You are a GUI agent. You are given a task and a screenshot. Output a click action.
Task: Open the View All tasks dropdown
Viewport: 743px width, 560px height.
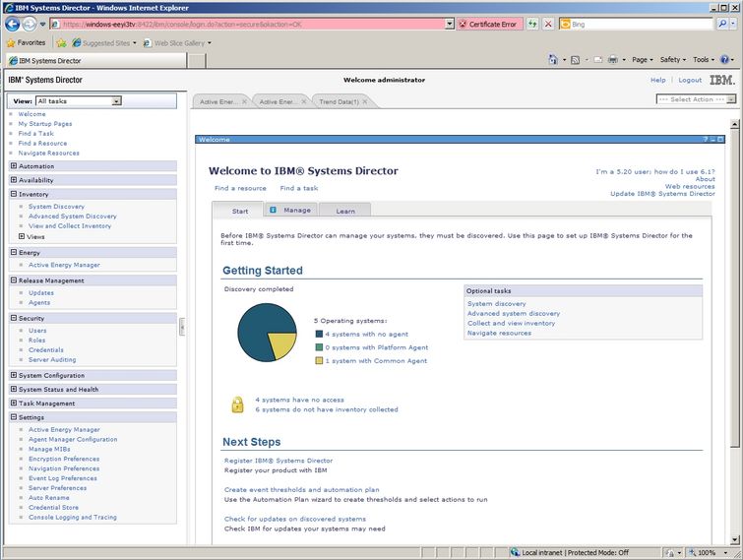point(116,100)
